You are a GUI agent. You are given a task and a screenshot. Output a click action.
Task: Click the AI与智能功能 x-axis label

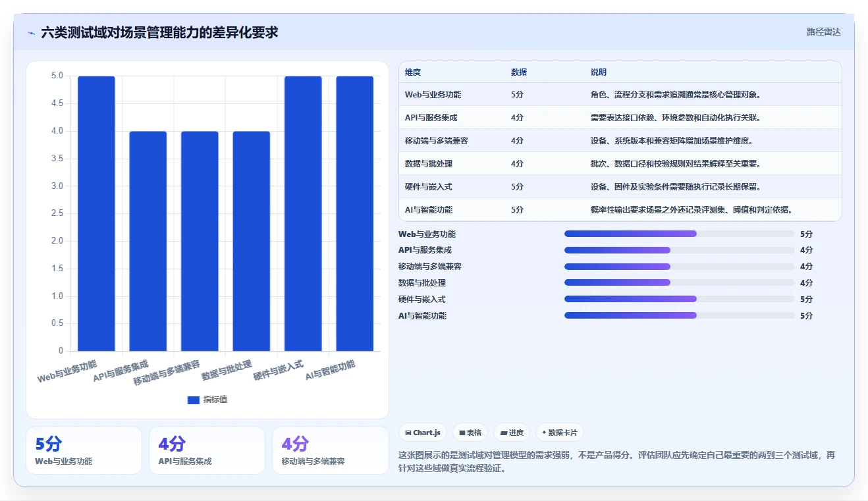coord(330,371)
